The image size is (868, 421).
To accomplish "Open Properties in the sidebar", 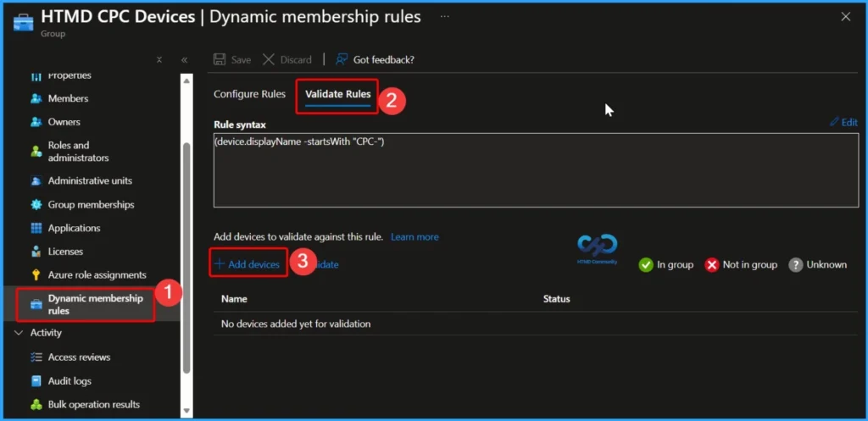I will click(x=70, y=75).
